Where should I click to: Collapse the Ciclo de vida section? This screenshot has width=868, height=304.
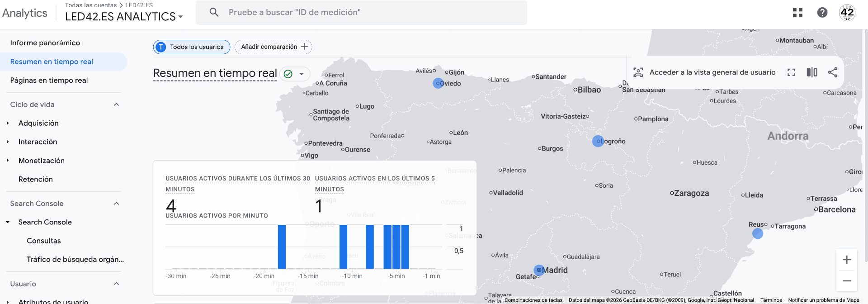116,104
